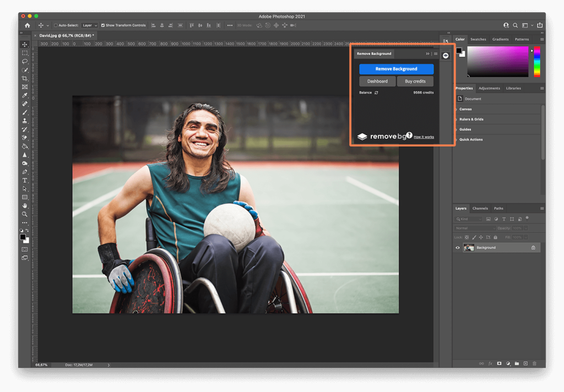Screen dimensions: 564x392
Task: Enable the Auto-Select checkbox
Action: point(56,25)
